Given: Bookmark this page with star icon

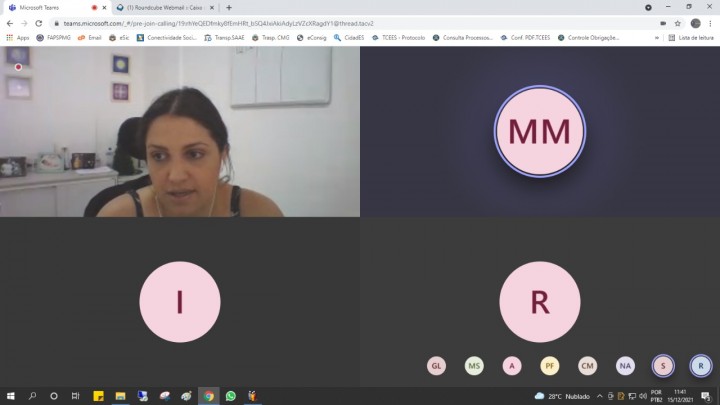Looking at the screenshot, I should (677, 23).
